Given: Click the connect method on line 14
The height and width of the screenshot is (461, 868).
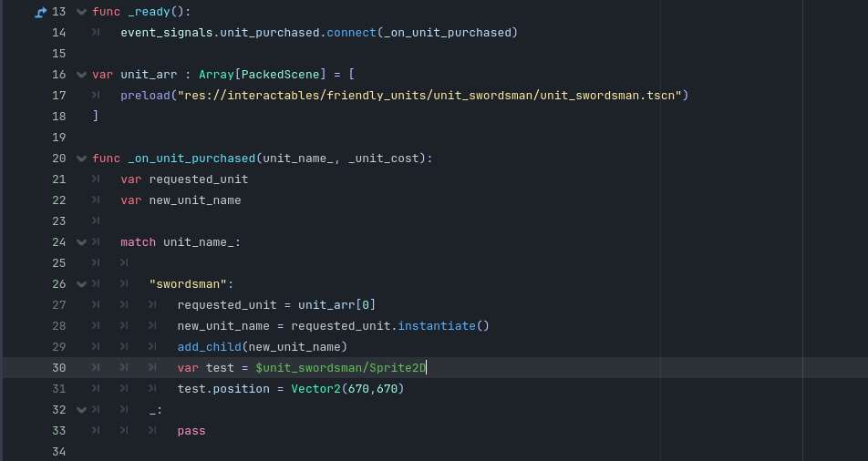Looking at the screenshot, I should pyautogui.click(x=350, y=33).
